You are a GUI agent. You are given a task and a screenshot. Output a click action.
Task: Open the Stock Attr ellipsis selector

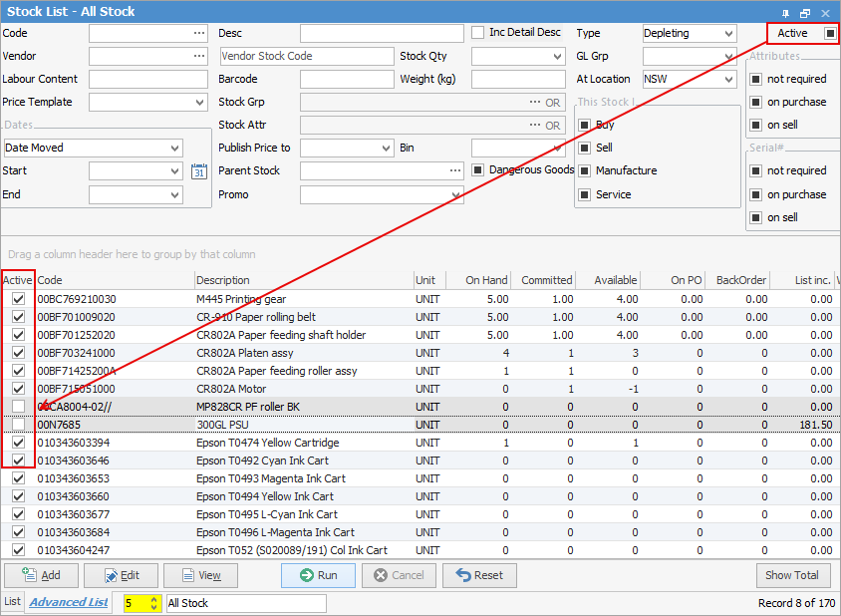535,125
